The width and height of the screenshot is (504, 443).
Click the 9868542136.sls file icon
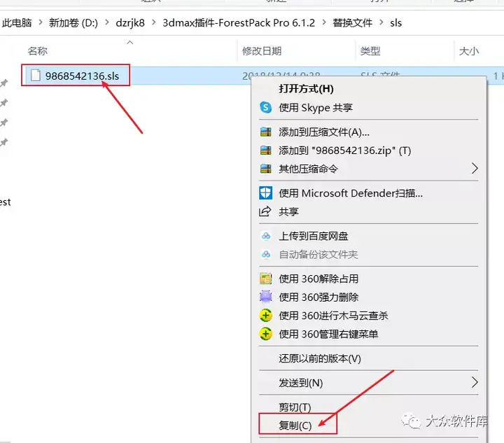(x=36, y=76)
